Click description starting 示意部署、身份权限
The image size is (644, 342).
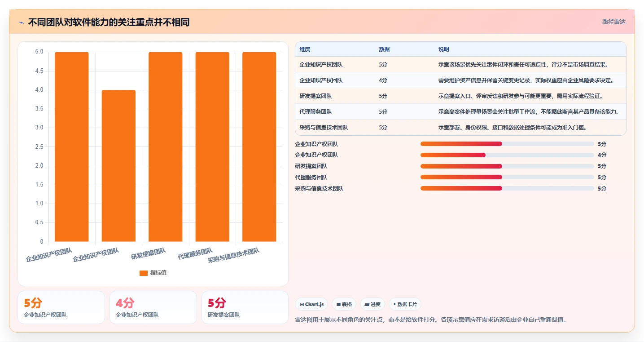click(x=513, y=128)
